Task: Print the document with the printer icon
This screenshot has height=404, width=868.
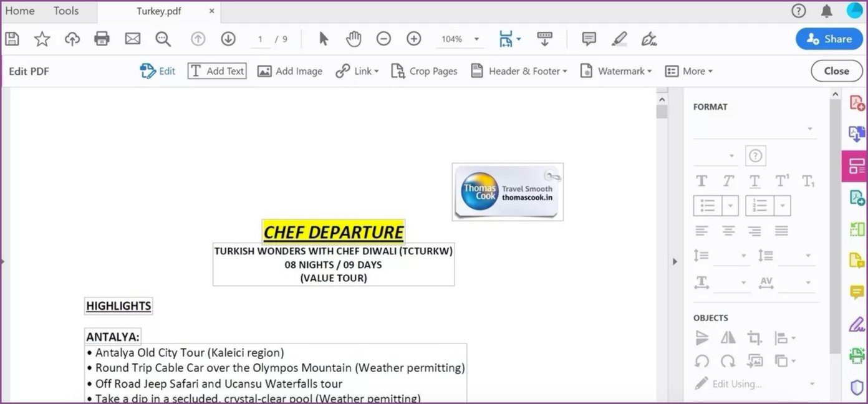Action: [x=102, y=39]
